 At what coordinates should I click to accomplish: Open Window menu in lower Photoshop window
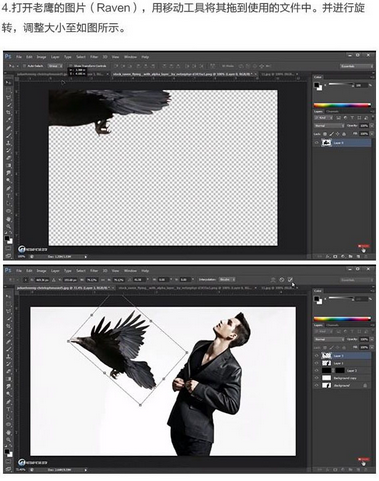tap(130, 271)
